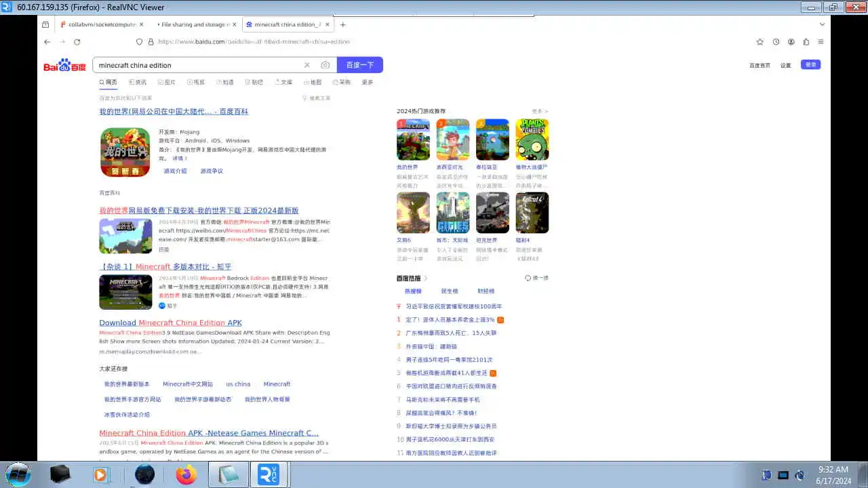Click the 我的世界 game icon thumbnail
Image resolution: width=868 pixels, height=488 pixels.
tap(125, 152)
